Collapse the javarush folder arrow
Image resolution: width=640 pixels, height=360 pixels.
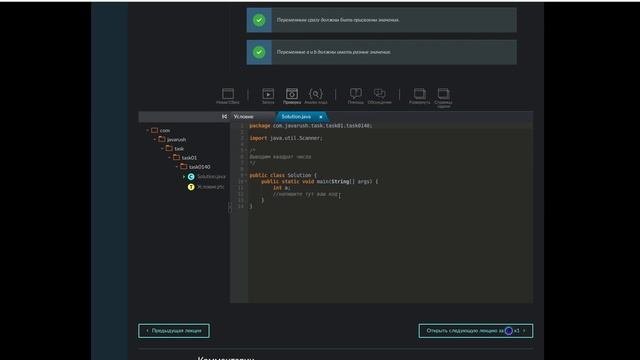tap(155, 139)
